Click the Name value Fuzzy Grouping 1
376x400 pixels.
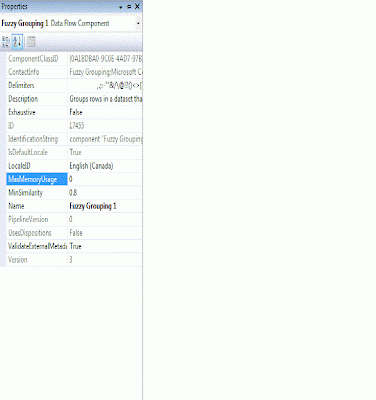(93, 206)
